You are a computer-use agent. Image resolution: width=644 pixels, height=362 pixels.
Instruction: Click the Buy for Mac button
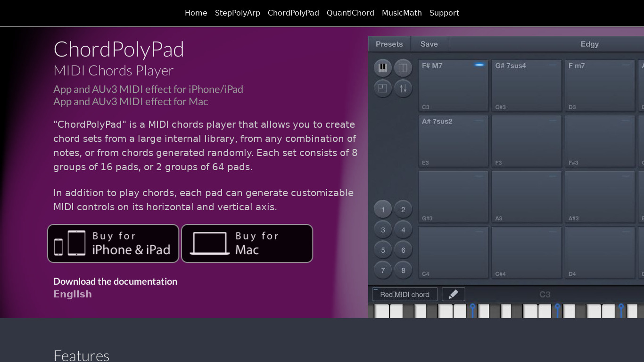tap(247, 243)
